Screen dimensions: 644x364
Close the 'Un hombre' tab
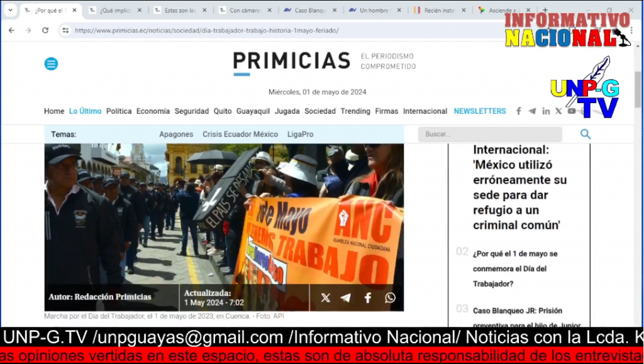tap(399, 10)
